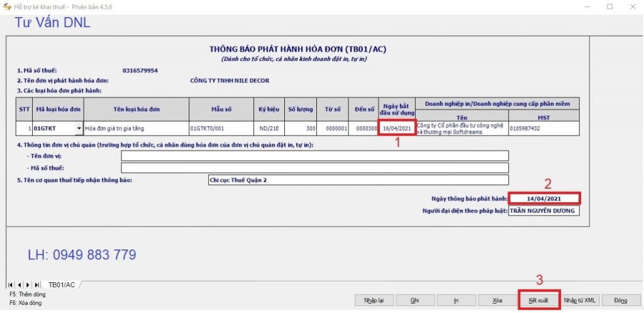Viewport: 644px width, 313px height.
Task: Minimize the application window
Action: tap(587, 6)
